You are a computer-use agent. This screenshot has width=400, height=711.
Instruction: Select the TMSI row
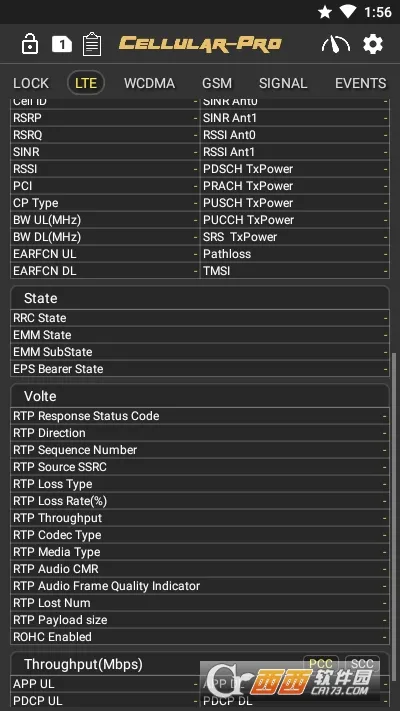(295, 271)
